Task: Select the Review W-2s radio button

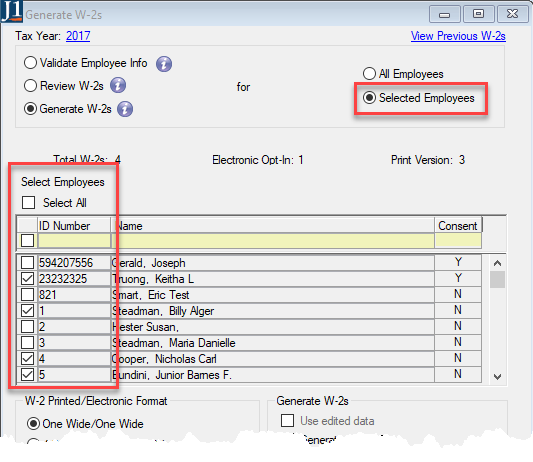Action: (30, 86)
